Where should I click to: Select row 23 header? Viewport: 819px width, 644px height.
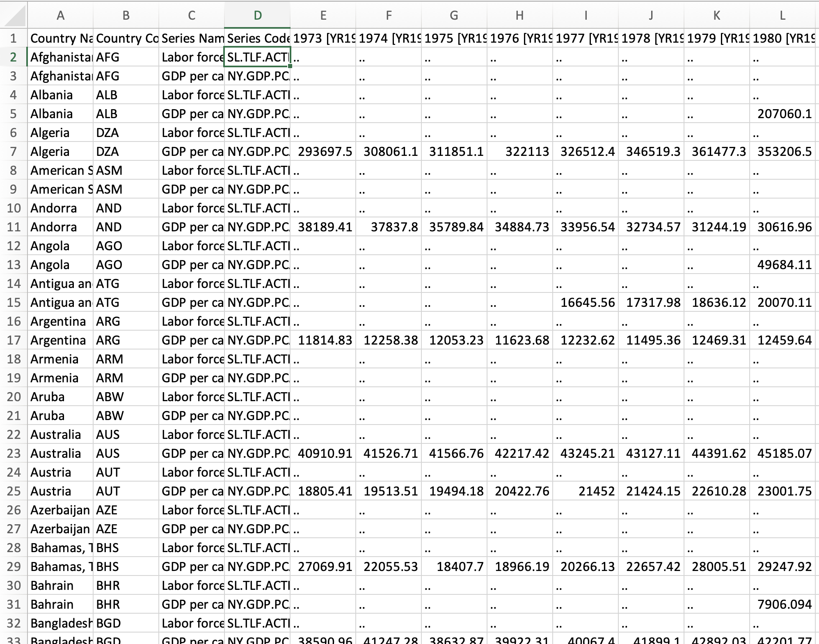(x=14, y=453)
